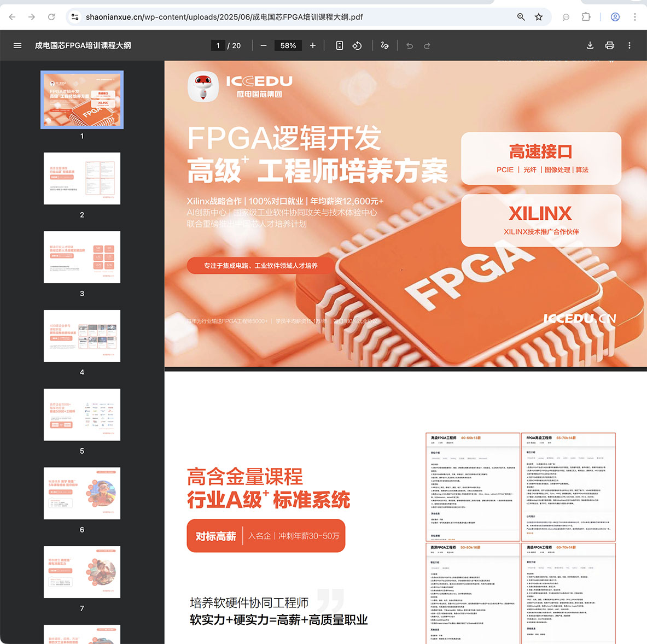Toggle the thumbnail sidebar with hamburger icon
The image size is (647, 644).
coord(18,45)
